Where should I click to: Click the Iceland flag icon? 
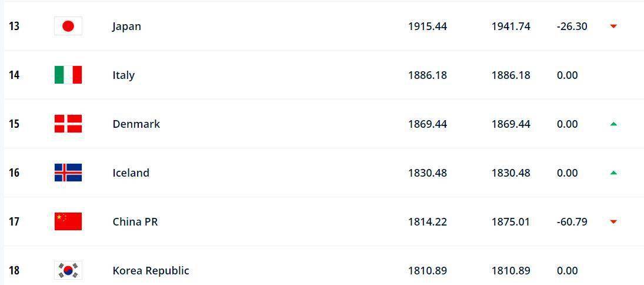(68, 173)
